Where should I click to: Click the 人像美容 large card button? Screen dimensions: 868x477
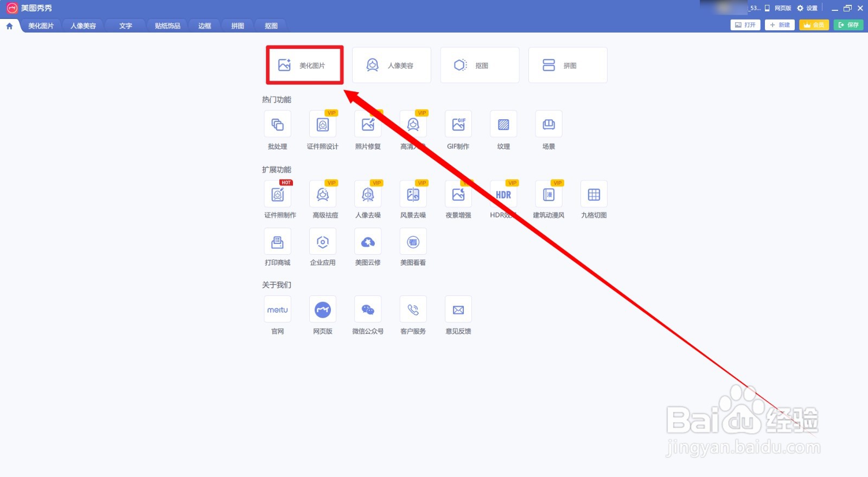(392, 65)
